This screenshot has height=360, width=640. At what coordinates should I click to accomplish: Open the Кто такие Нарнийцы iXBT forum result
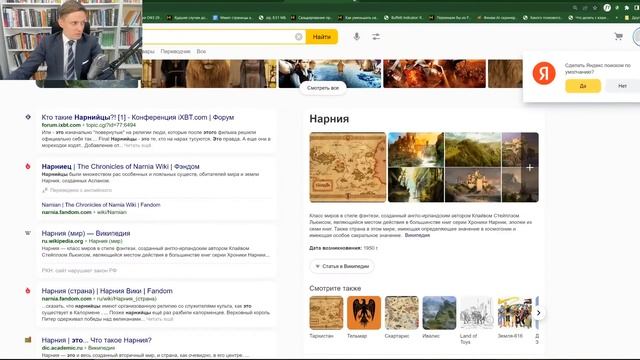point(138,117)
